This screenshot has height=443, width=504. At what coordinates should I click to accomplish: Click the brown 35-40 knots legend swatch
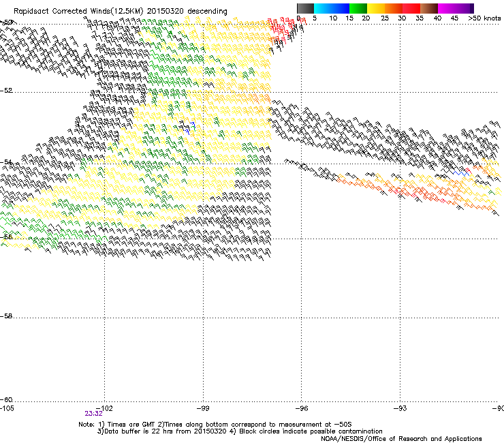pyautogui.click(x=429, y=8)
